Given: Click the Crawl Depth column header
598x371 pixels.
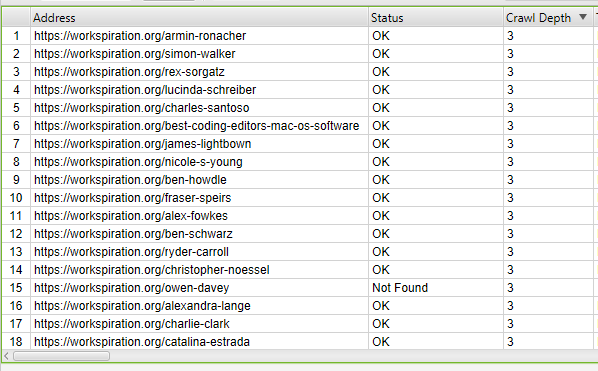Looking at the screenshot, I should coord(548,18).
